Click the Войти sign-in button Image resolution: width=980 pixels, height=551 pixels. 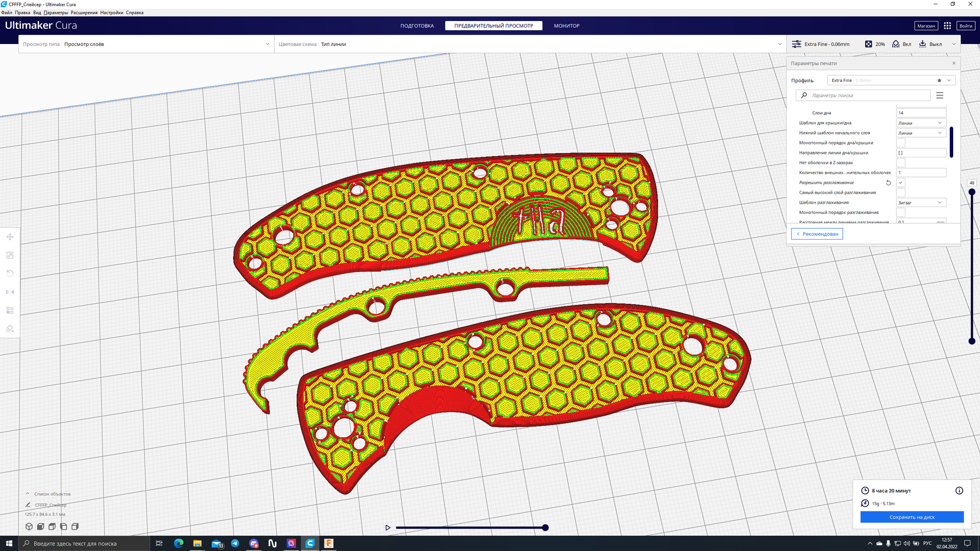tap(966, 26)
